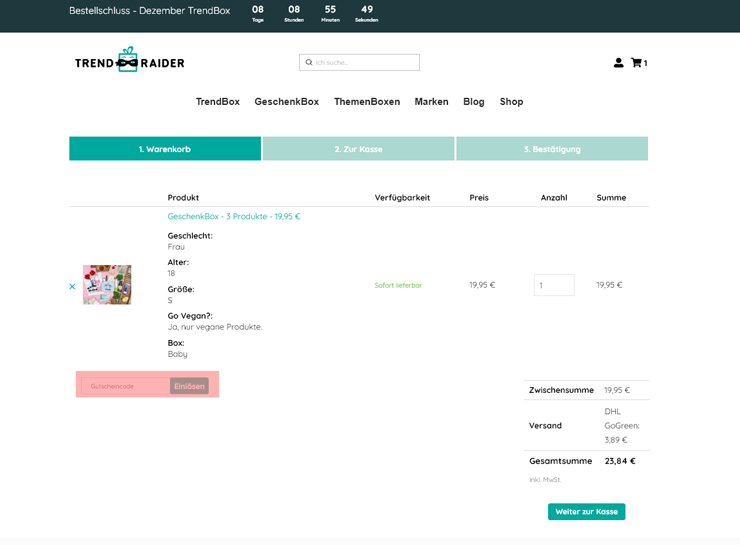Focus the 'Ich suche' search field
740x545 pixels.
[359, 62]
